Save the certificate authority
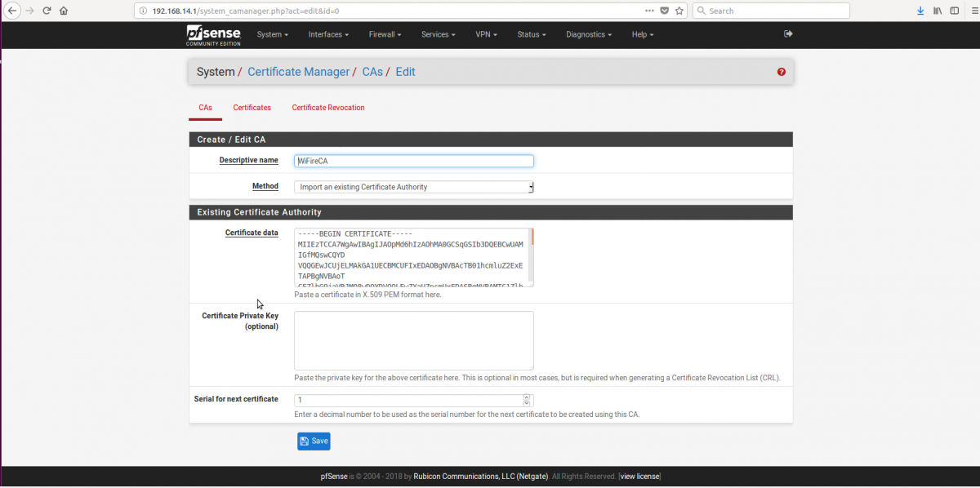This screenshot has height=488, width=980. pyautogui.click(x=314, y=441)
